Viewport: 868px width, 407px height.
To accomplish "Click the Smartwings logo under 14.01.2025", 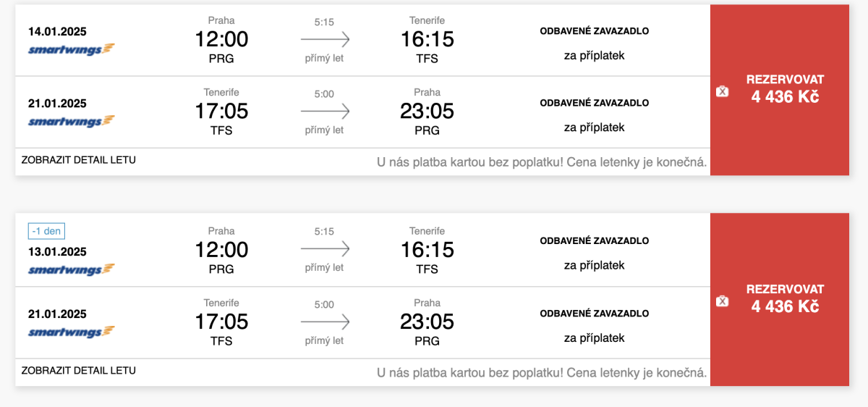I will pos(72,49).
